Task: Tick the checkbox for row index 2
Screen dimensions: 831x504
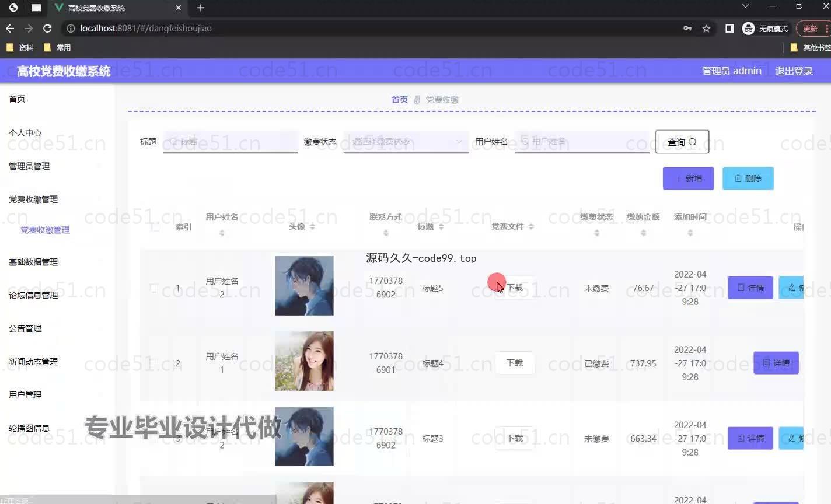Action: coord(155,363)
